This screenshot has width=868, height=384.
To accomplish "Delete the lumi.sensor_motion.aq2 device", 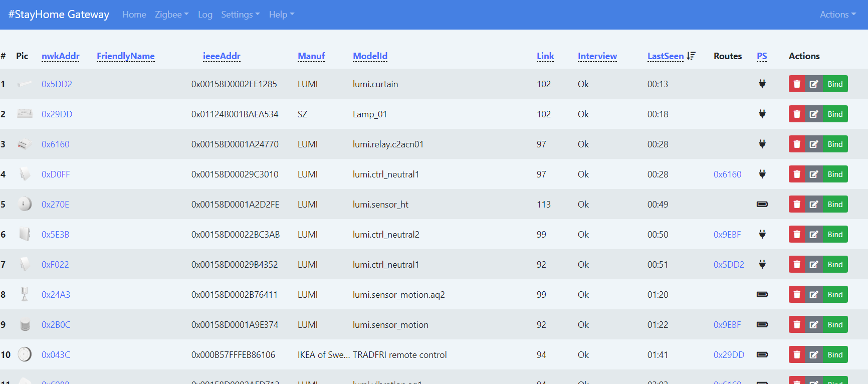I will click(797, 294).
